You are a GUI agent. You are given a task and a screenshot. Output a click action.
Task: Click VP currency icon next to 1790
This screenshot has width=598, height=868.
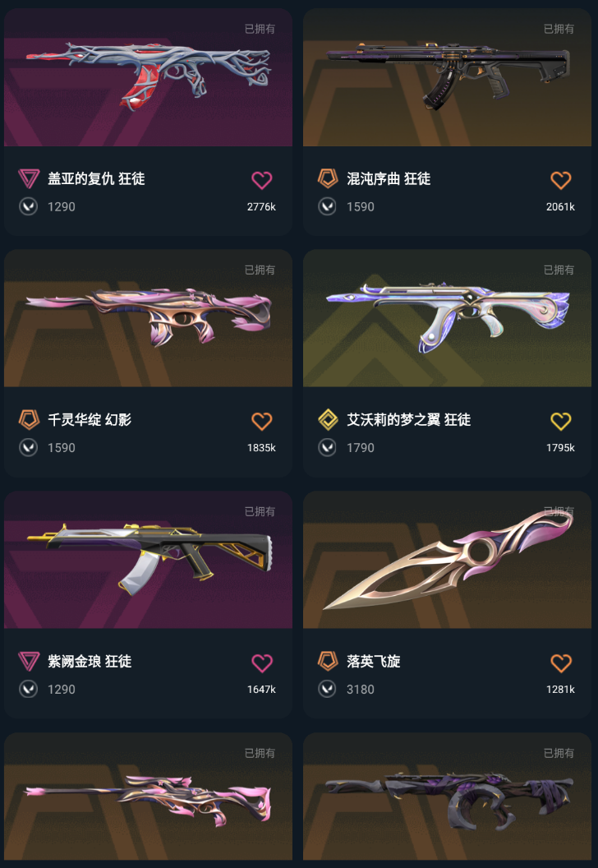327,448
